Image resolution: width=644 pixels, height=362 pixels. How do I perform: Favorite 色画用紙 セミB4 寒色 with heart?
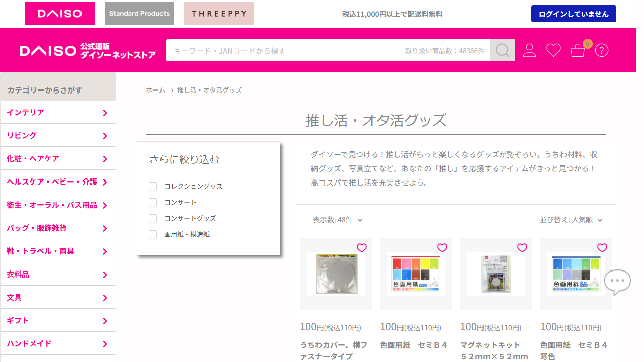(x=602, y=248)
